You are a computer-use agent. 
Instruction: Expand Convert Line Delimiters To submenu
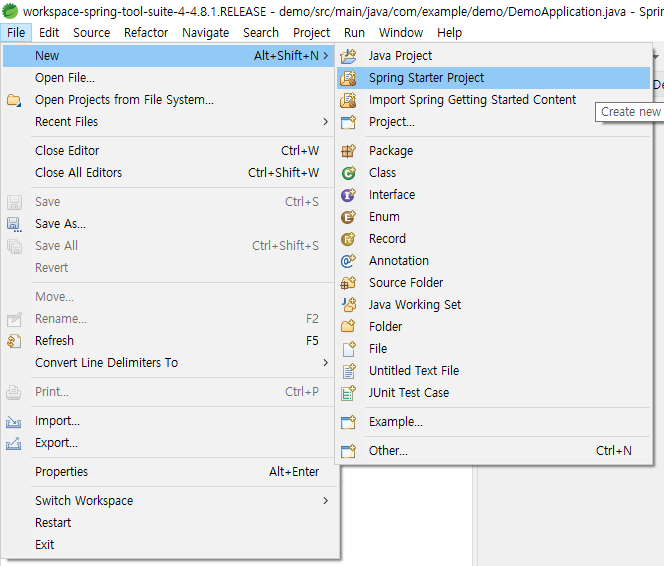click(x=326, y=363)
